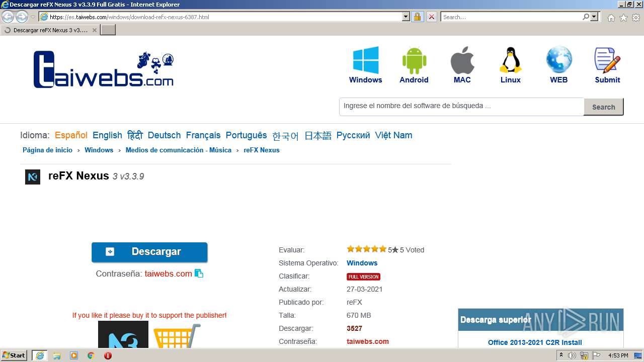Expand the address bar URL dropdown
The width and height of the screenshot is (644, 362).
tap(406, 17)
